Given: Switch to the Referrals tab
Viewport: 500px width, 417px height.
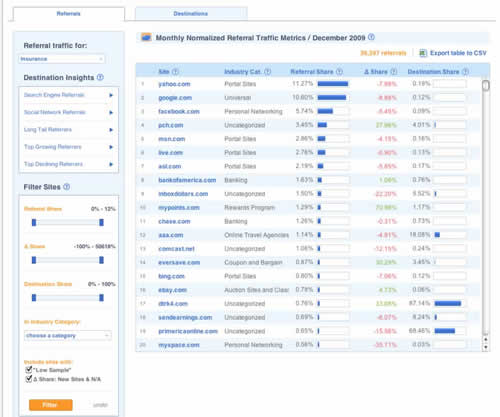Looking at the screenshot, I should tap(69, 14).
